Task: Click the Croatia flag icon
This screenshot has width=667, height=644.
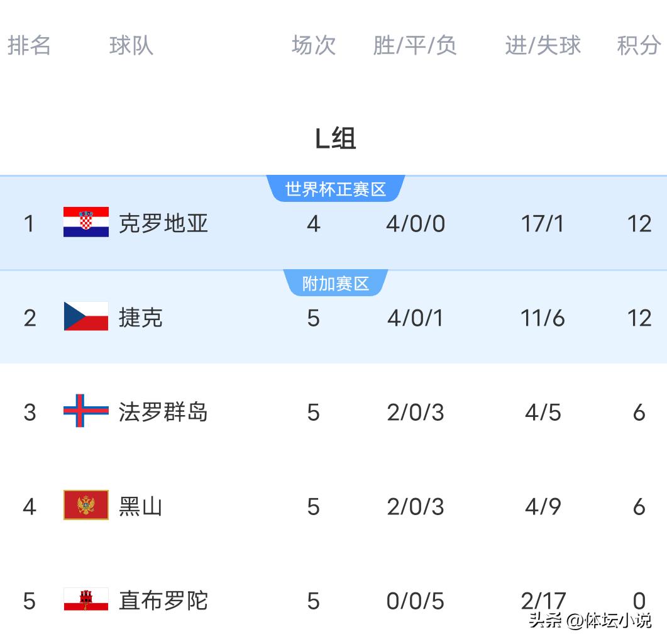Action: click(86, 222)
